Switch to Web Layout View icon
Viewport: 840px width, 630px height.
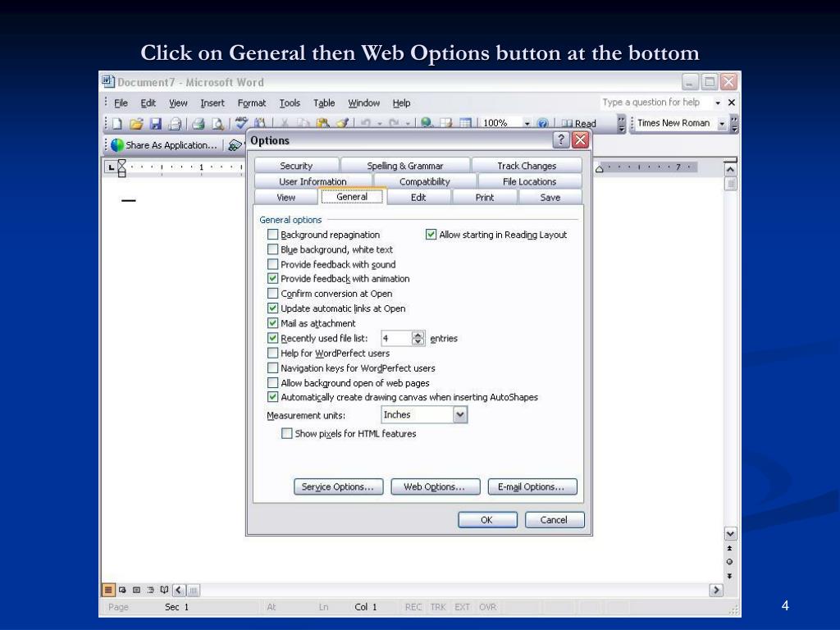point(123,590)
